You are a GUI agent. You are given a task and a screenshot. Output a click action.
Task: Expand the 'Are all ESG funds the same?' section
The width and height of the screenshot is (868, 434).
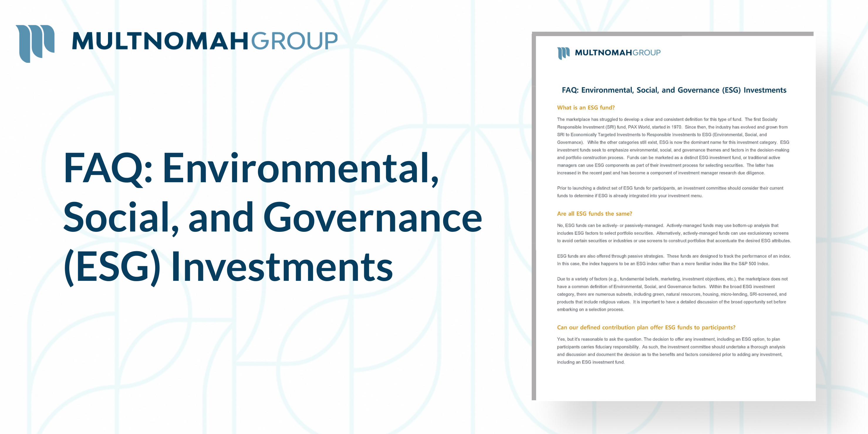click(595, 213)
